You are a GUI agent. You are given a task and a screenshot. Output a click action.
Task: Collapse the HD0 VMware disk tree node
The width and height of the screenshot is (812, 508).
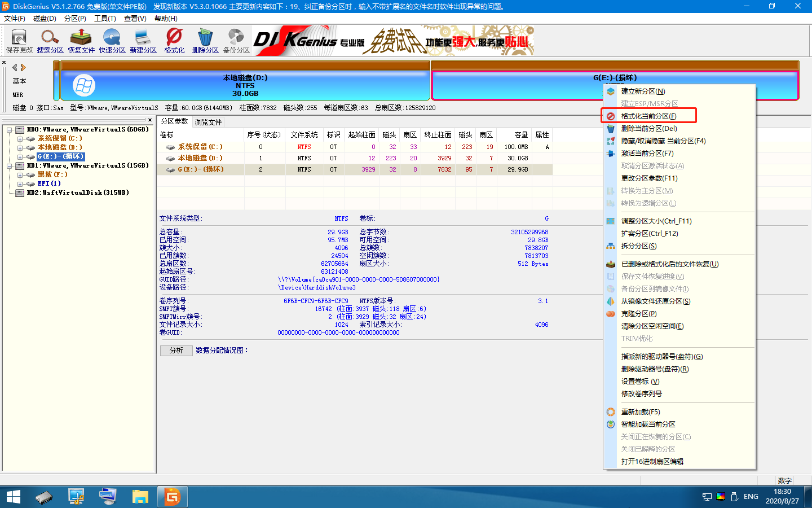(10, 129)
